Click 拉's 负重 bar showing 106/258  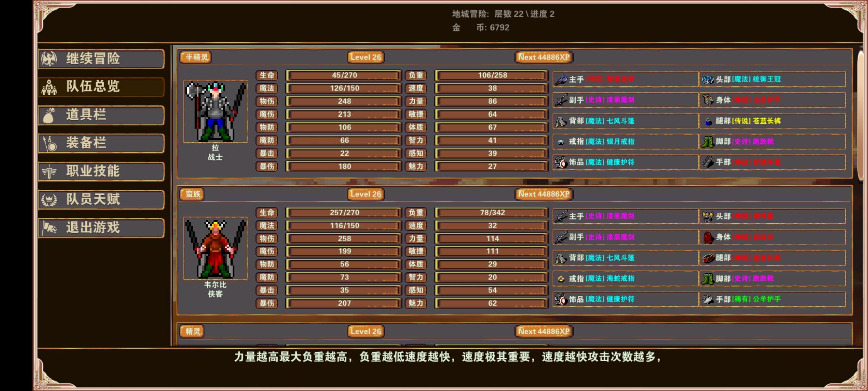492,75
